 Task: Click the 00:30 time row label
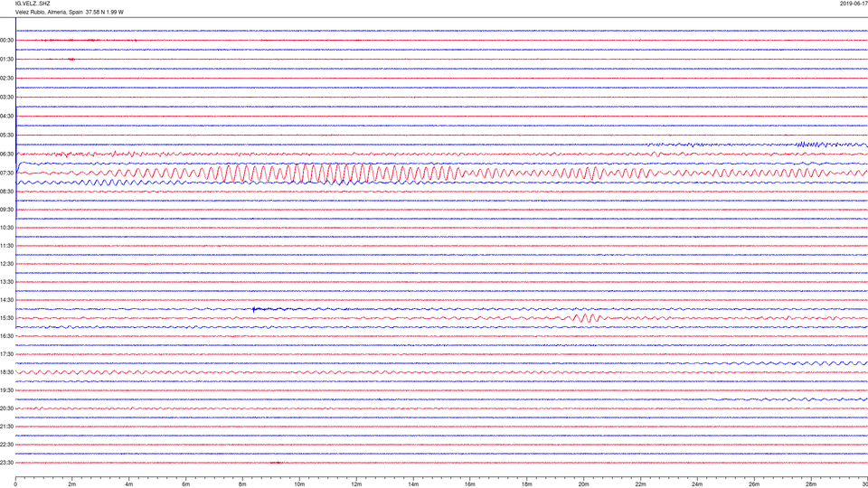click(6, 41)
